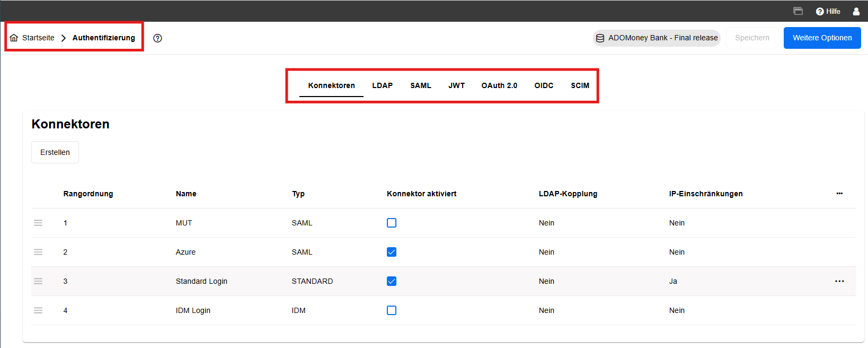Click the ADOMoney Bank - Final release chip
This screenshot has height=348, width=868.
657,38
